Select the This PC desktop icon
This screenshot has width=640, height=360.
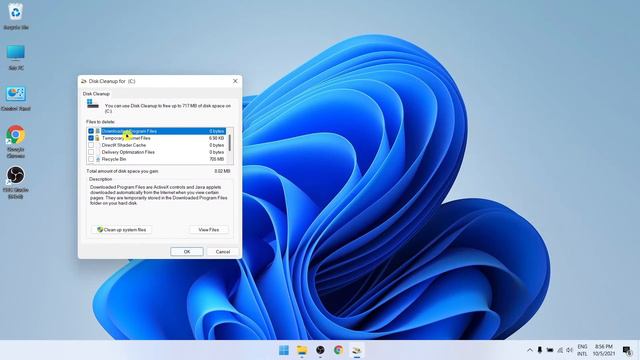coord(16,57)
